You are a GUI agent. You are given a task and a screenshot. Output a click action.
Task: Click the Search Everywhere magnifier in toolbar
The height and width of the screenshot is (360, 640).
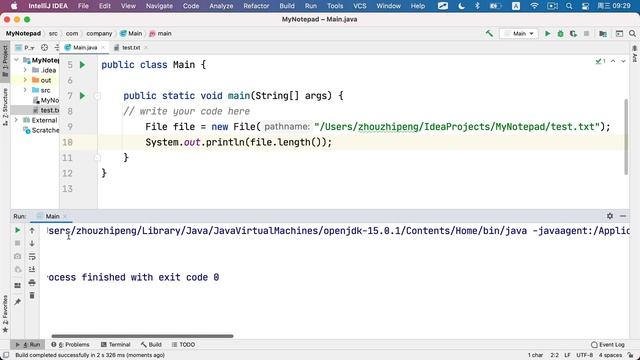coord(632,33)
